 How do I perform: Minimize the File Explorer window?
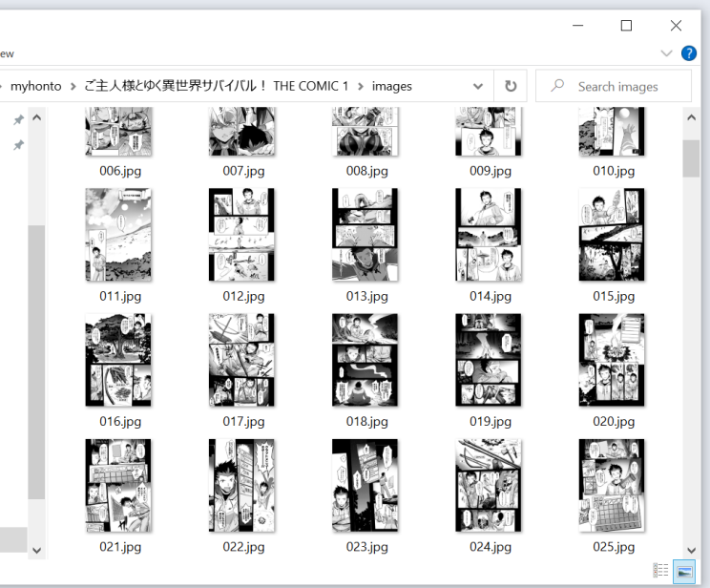click(x=577, y=26)
